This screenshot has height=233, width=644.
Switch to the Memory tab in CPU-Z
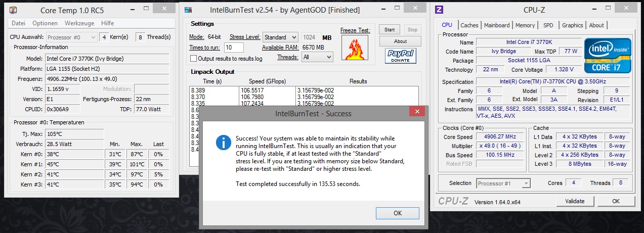coord(525,25)
